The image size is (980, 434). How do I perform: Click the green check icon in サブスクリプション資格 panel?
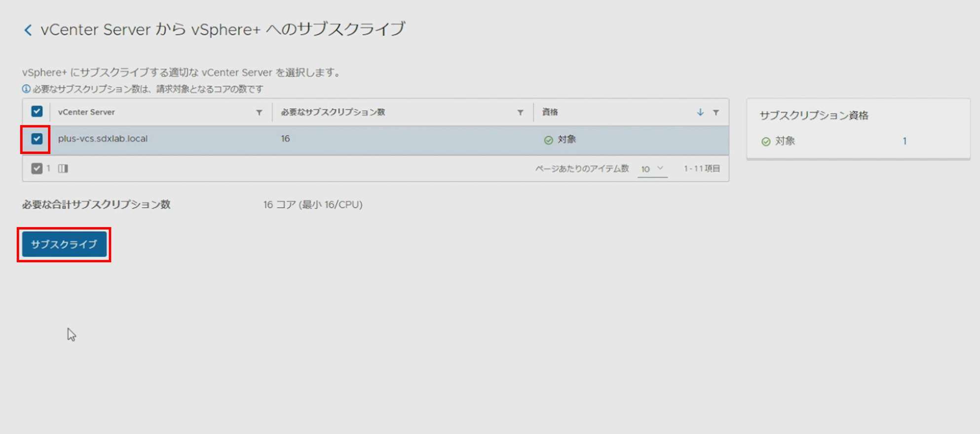pos(766,142)
